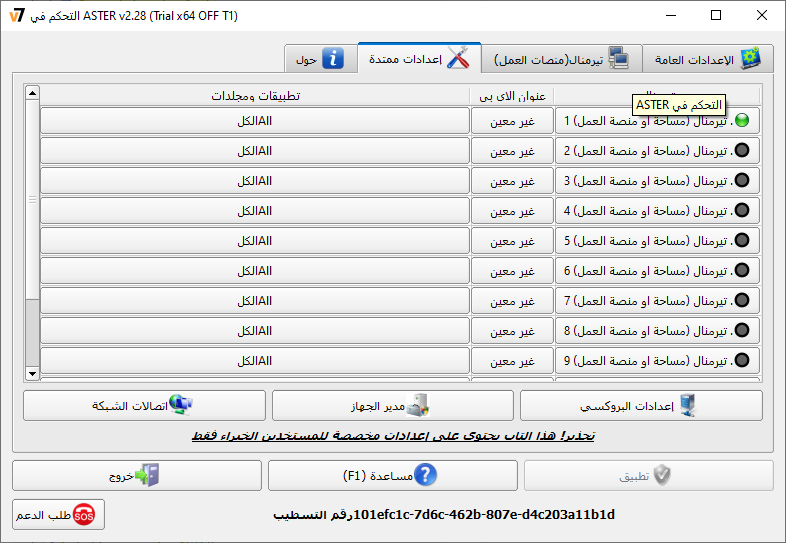This screenshot has height=543, width=786.
Task: Click the device manager computer icon
Action: click(x=418, y=405)
